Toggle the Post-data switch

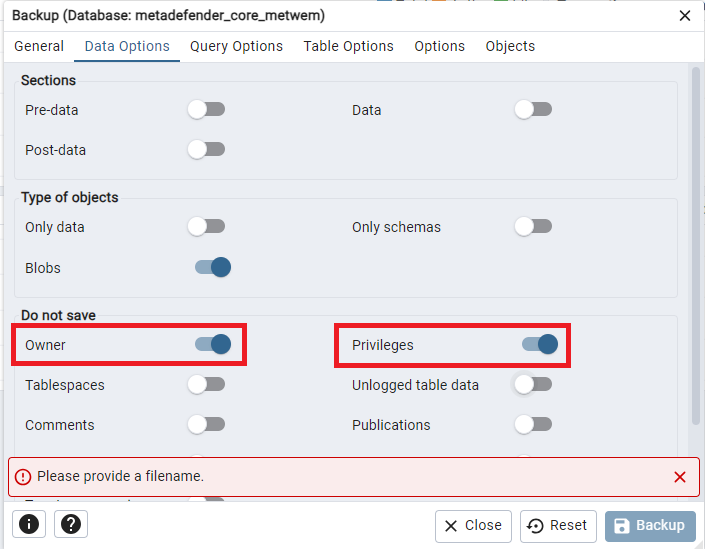click(206, 150)
